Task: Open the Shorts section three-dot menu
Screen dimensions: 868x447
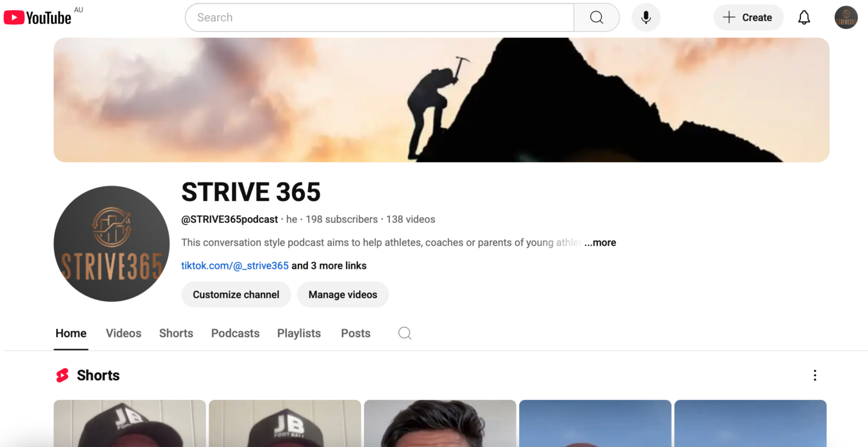Action: pos(814,375)
